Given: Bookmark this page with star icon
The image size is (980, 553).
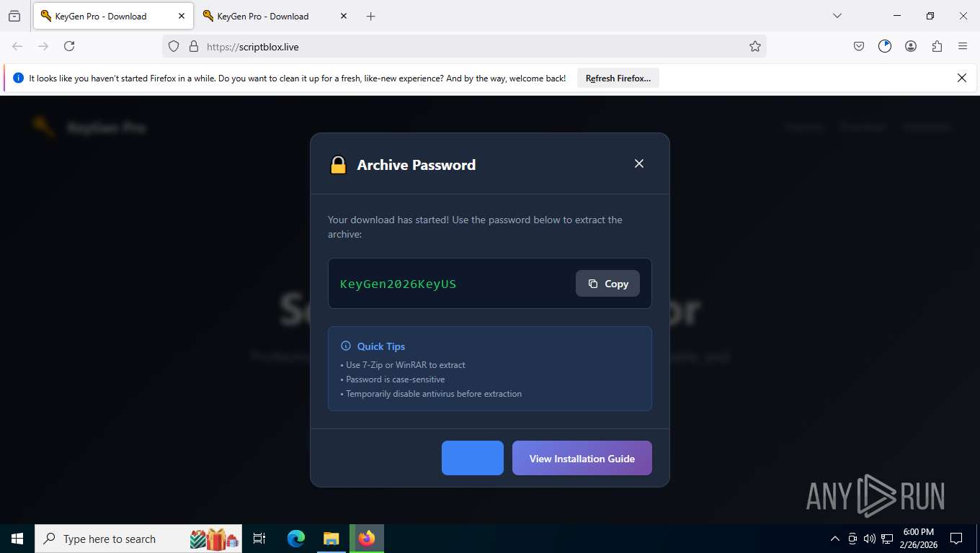Looking at the screenshot, I should (x=755, y=46).
